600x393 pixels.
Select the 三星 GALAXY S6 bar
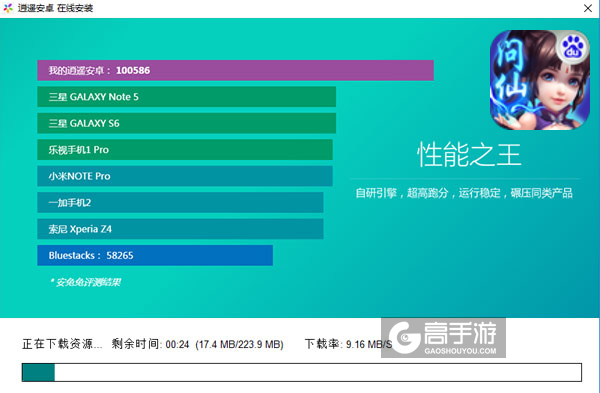pyautogui.click(x=186, y=123)
